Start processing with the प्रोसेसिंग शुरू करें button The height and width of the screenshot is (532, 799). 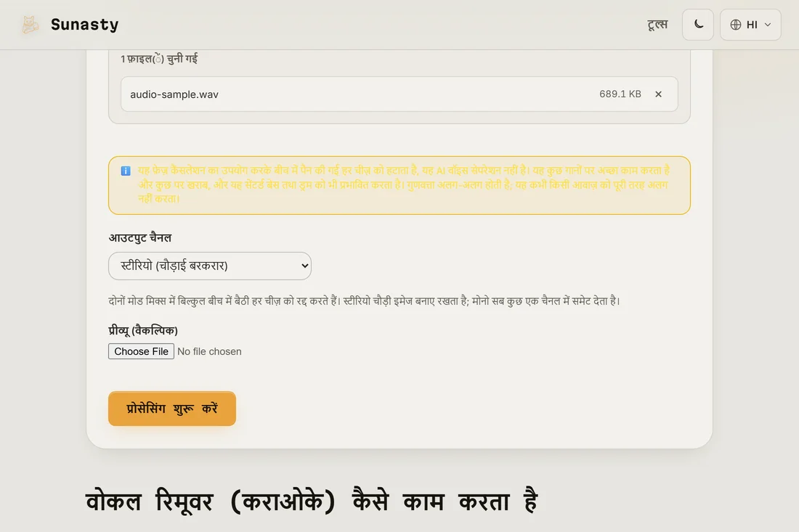(171, 409)
